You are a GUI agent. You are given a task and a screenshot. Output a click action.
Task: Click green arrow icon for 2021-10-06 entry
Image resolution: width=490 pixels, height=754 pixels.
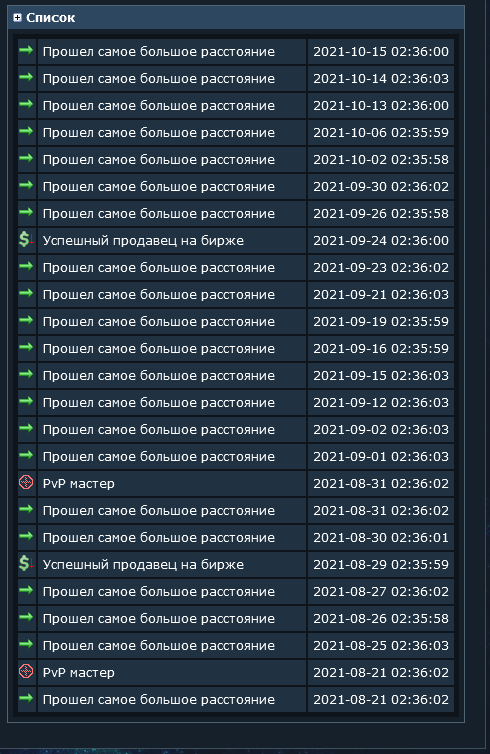pyautogui.click(x=26, y=131)
